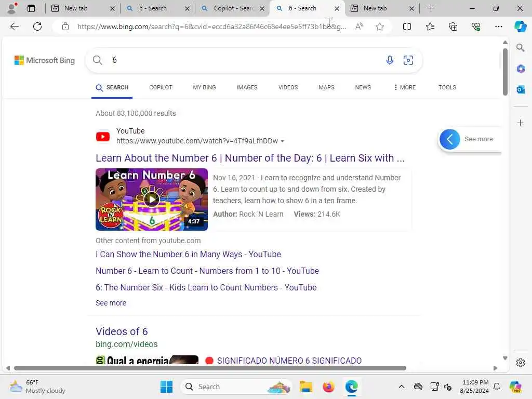Screen dimensions: 532x399
Task: Switch to MY BING tab
Action: (x=204, y=87)
